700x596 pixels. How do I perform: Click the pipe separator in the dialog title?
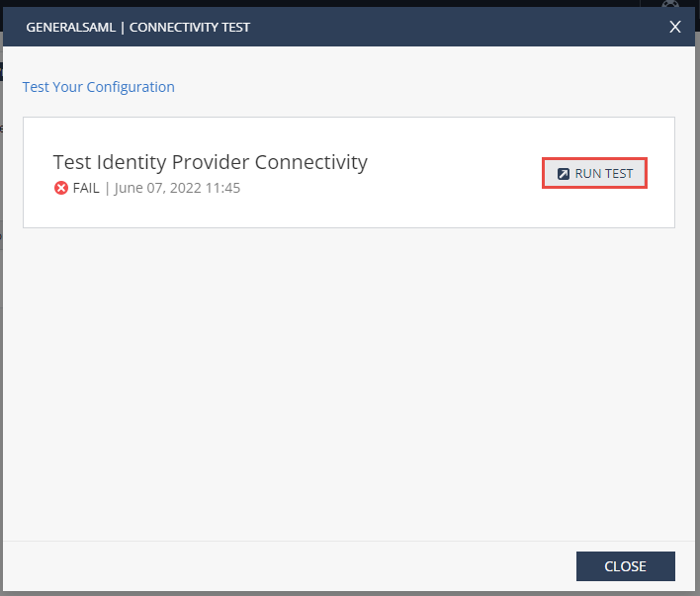tap(122, 28)
